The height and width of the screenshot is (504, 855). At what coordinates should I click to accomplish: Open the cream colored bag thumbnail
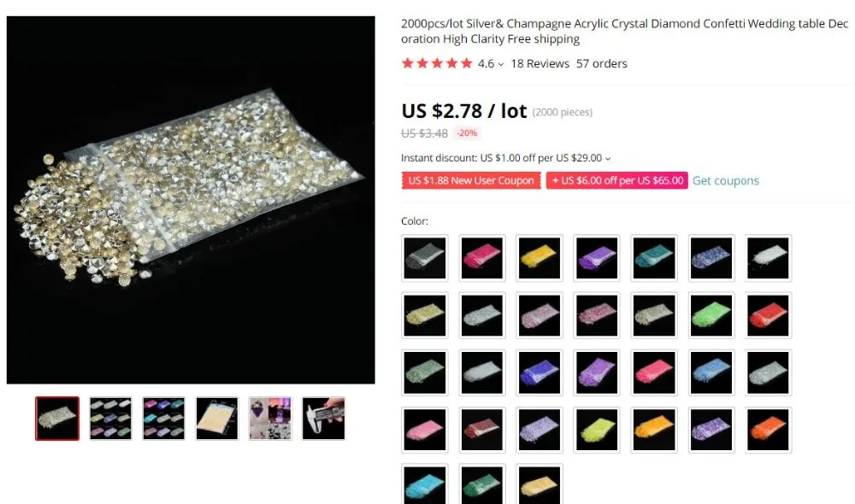point(217,419)
